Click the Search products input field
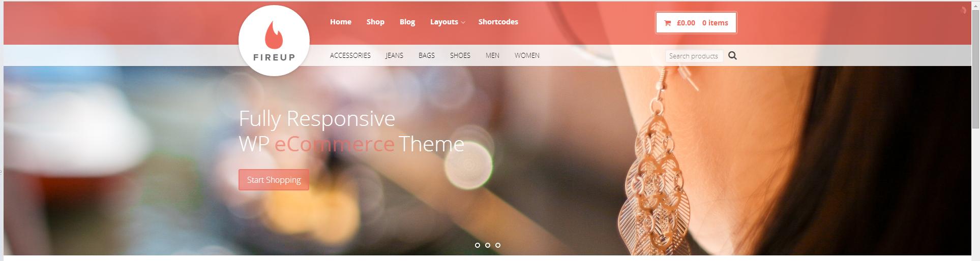 click(x=694, y=56)
